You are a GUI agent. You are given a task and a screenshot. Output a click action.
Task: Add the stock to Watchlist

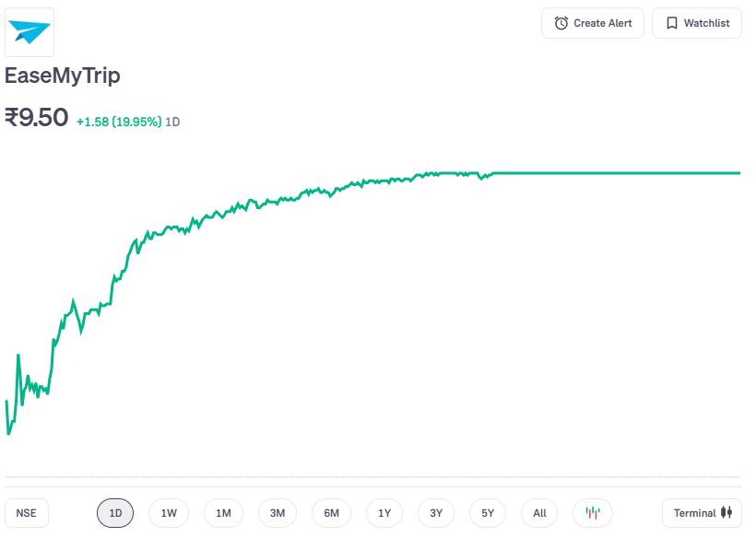click(697, 23)
